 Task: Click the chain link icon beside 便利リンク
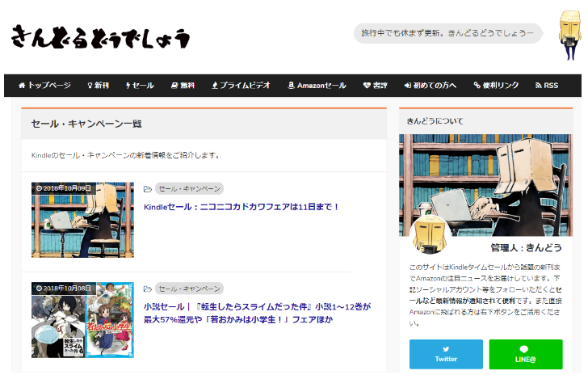(x=477, y=86)
